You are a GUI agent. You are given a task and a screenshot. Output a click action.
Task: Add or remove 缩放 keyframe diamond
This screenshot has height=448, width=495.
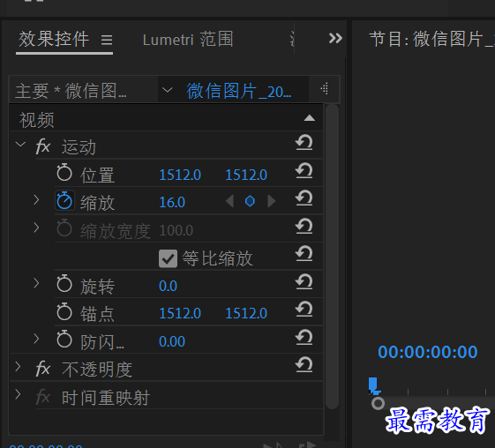(x=250, y=201)
